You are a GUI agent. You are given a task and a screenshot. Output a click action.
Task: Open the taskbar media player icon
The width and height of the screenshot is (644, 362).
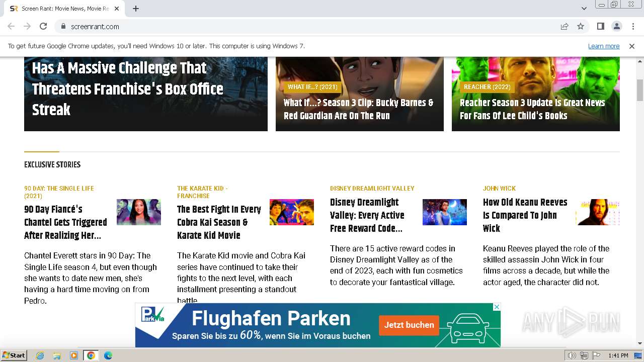(x=74, y=355)
